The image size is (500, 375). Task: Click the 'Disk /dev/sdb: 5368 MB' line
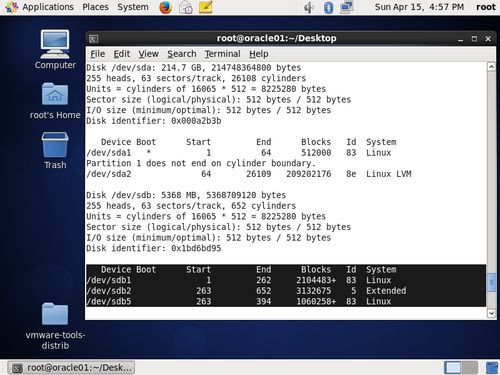(186, 195)
